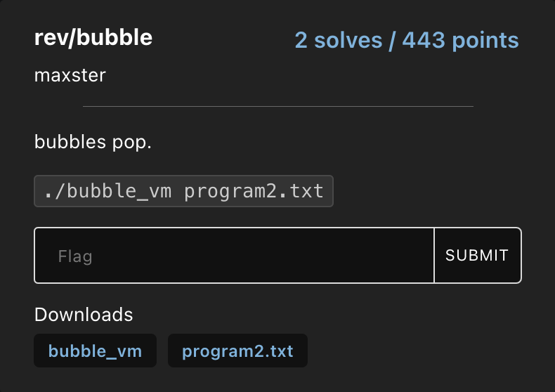This screenshot has width=555, height=392.
Task: Click the word 'bubble' in the title
Action: coord(115,38)
